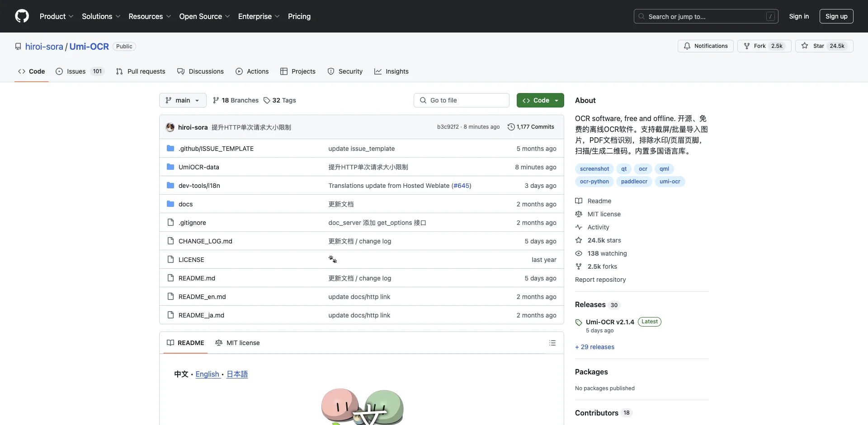Expand the Resources dropdown
This screenshot has width=868, height=425.
(150, 16)
